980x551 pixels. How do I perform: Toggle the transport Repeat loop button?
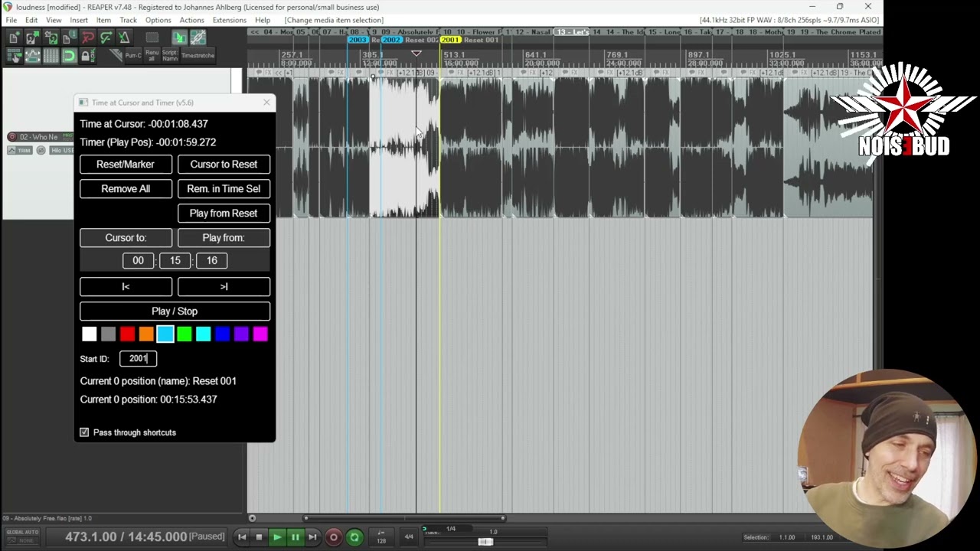(x=354, y=537)
